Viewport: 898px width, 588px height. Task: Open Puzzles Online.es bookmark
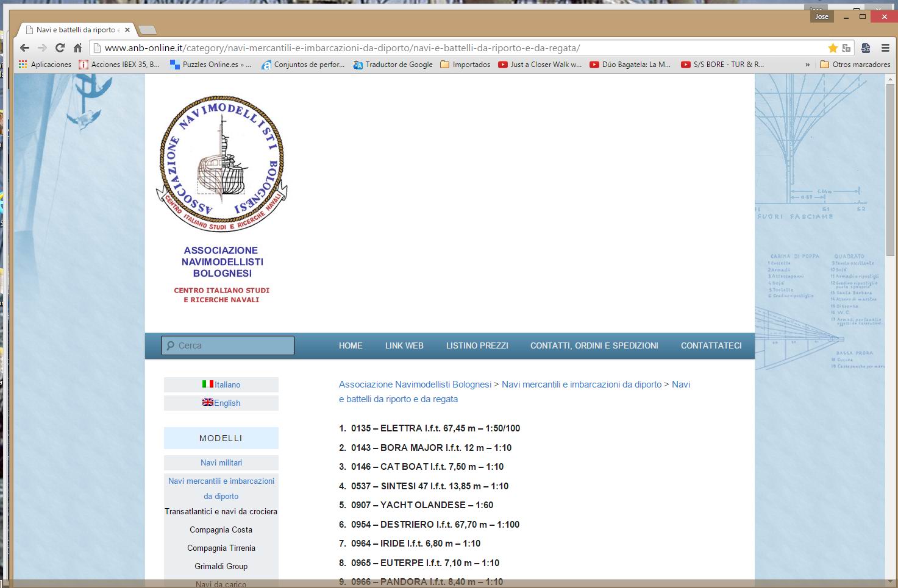click(x=210, y=64)
